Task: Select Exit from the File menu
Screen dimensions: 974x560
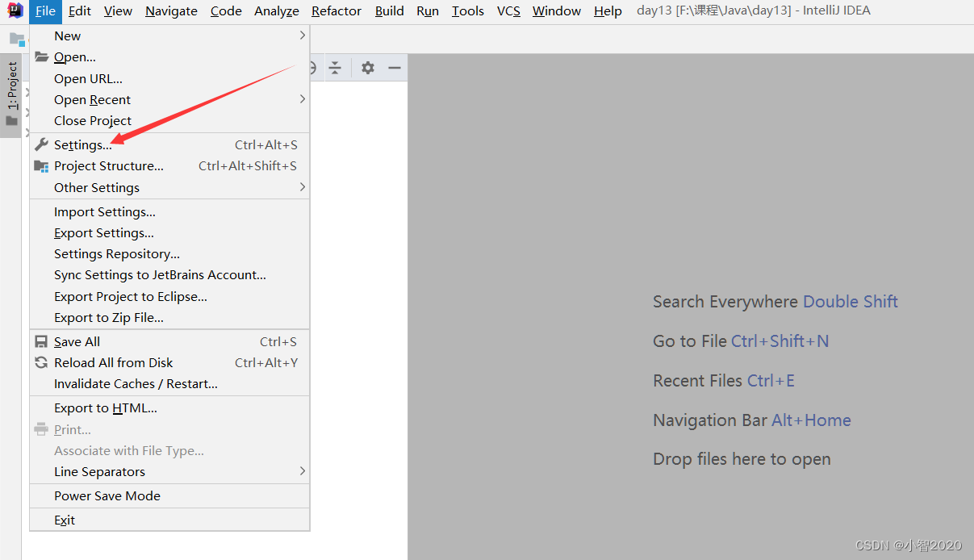Action: (169, 520)
